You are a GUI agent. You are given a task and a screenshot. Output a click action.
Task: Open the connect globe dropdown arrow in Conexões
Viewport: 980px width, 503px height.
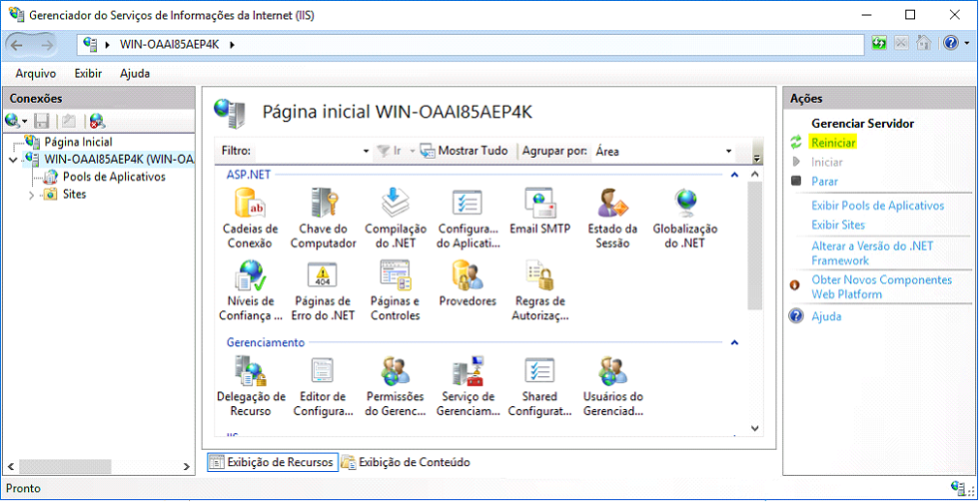point(25,121)
